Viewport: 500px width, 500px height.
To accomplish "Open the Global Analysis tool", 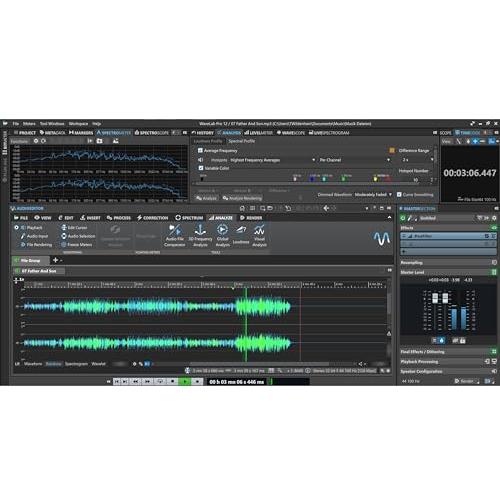I will (x=222, y=235).
